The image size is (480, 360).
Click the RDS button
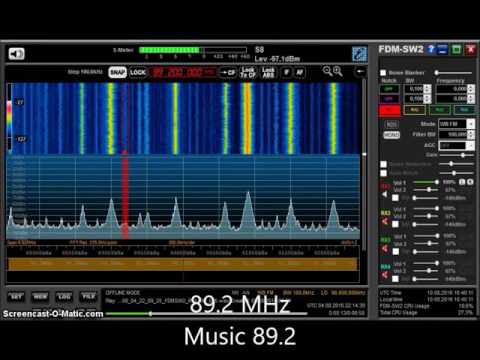[x=391, y=124]
